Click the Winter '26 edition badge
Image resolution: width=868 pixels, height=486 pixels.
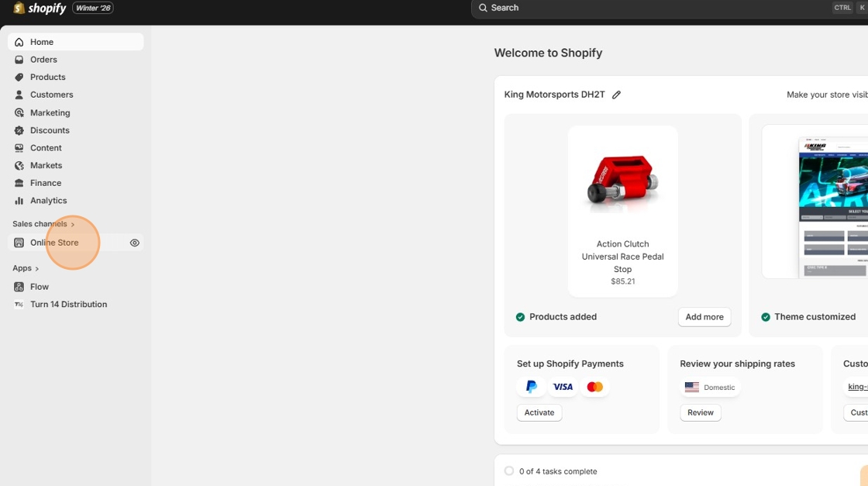(93, 8)
